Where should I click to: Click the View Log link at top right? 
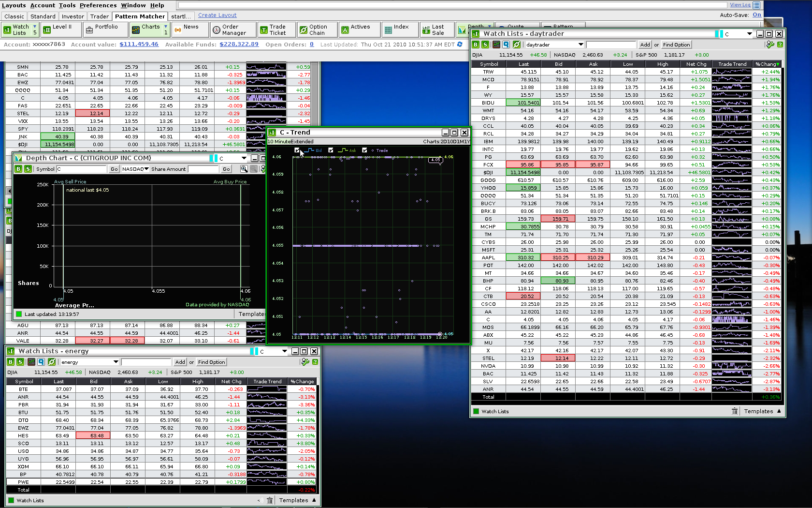(740, 5)
